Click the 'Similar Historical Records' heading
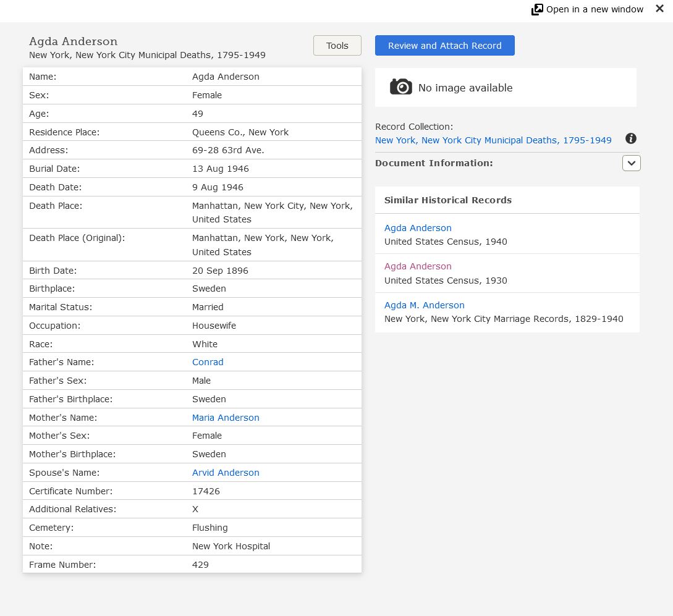 pyautogui.click(x=447, y=200)
